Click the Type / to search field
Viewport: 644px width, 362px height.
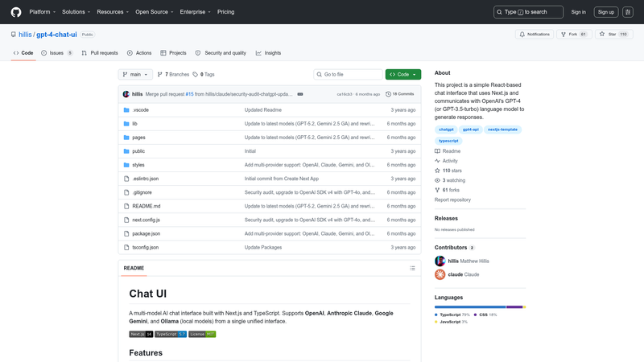point(528,12)
